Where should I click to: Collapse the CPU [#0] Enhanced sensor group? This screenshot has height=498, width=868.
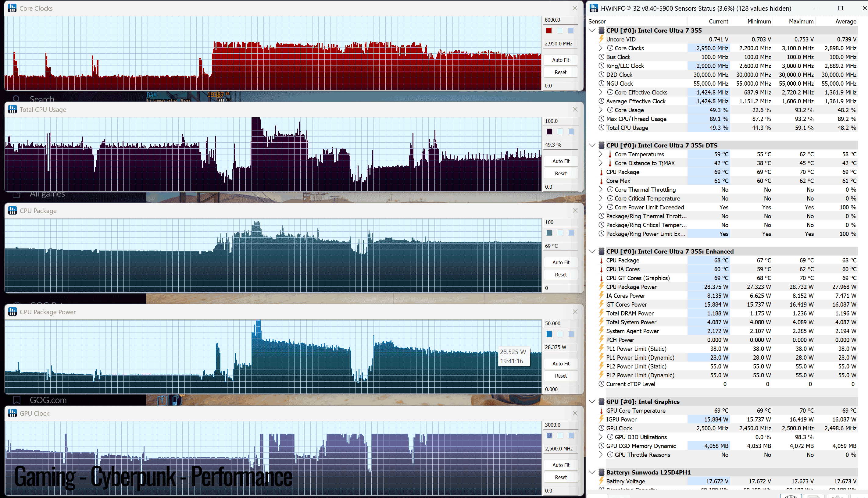(592, 251)
